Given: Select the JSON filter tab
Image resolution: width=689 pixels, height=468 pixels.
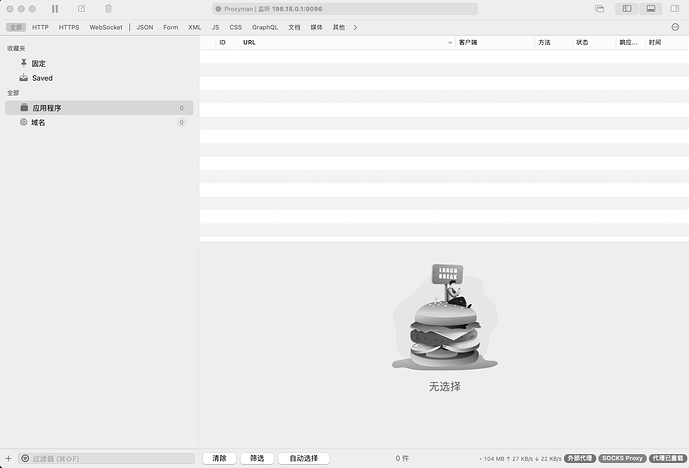Looking at the screenshot, I should point(145,27).
